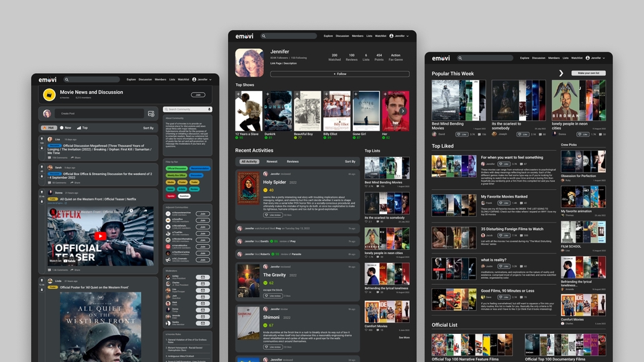Image resolution: width=644 pixels, height=362 pixels.
Task: Add Beautiful Boy using its plus bookmark icon
Action: click(297, 94)
